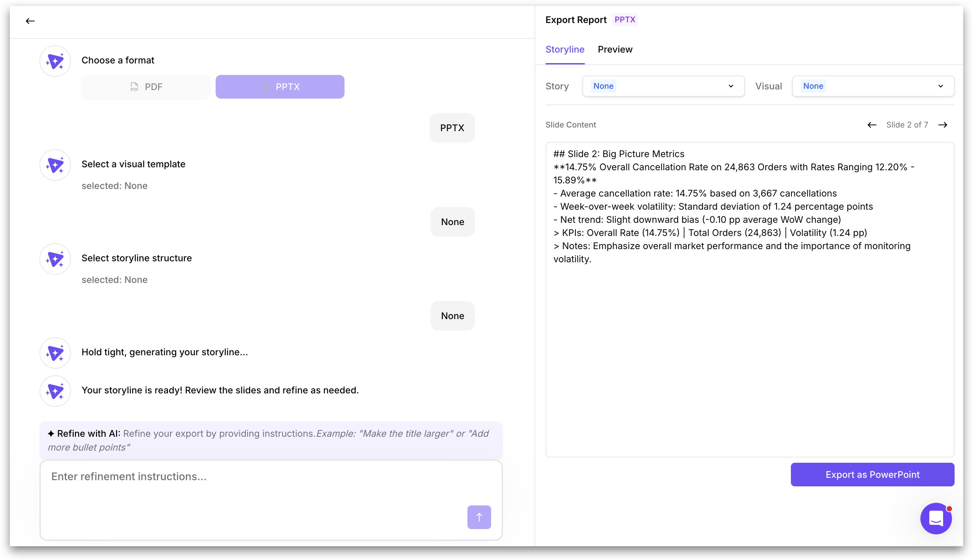973x560 pixels.
Task: Click avatar next to storyline ready message
Action: pos(55,391)
